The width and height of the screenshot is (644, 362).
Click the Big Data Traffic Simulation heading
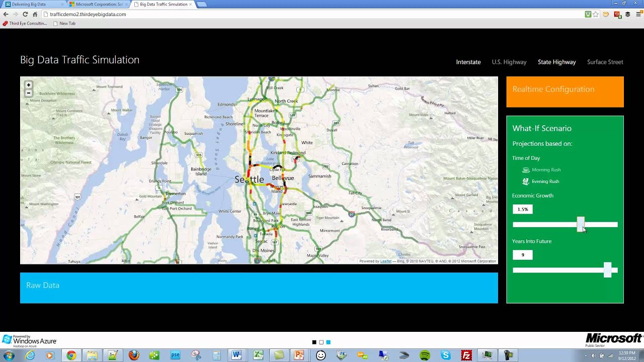[79, 60]
